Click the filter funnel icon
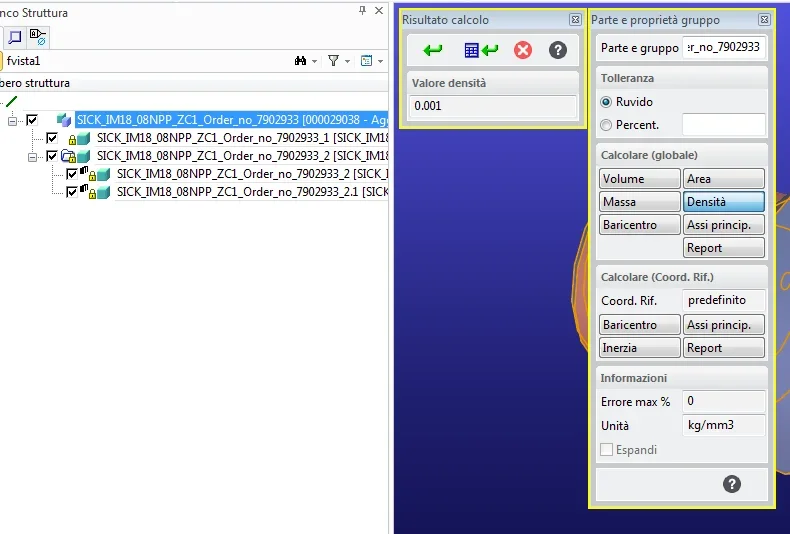The height and width of the screenshot is (534, 790). click(x=334, y=61)
